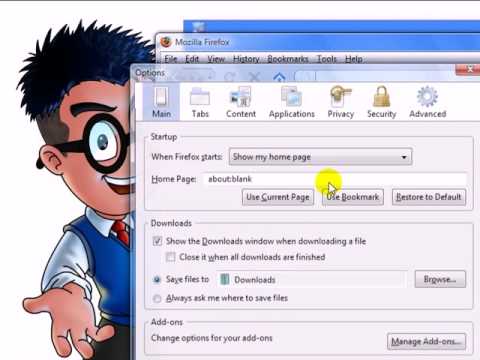Open the Tabs options panel icon

[200, 102]
